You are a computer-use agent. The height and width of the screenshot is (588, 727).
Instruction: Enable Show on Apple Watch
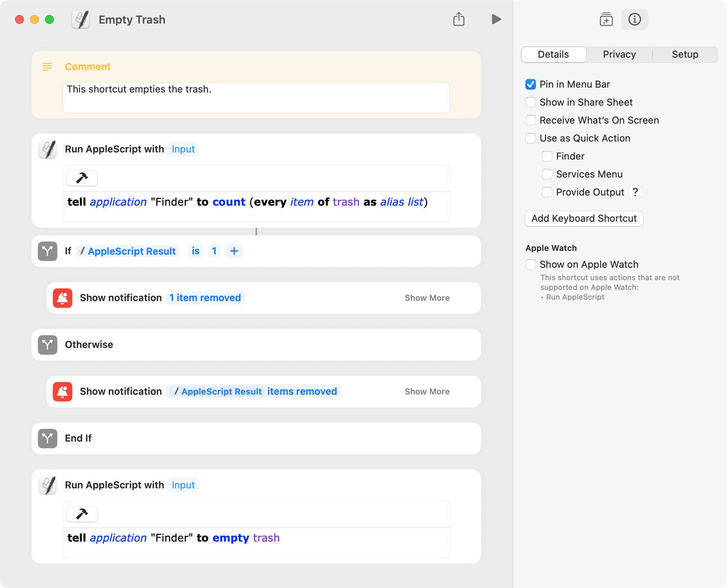coord(531,264)
